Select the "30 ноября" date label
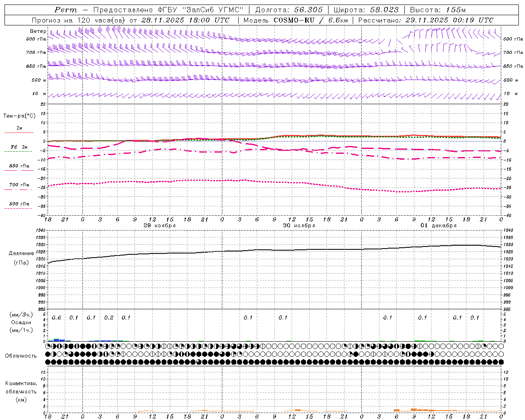 299,226
